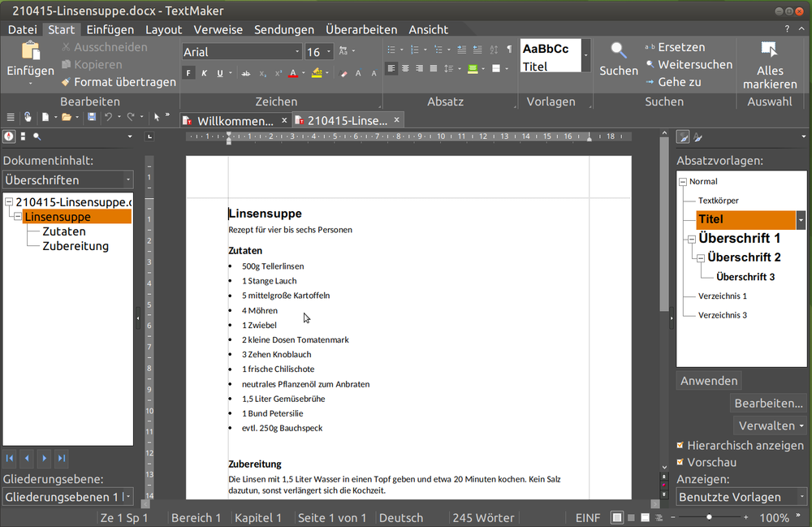Click the zoom slider in status bar
The image size is (812, 527).
tap(710, 517)
